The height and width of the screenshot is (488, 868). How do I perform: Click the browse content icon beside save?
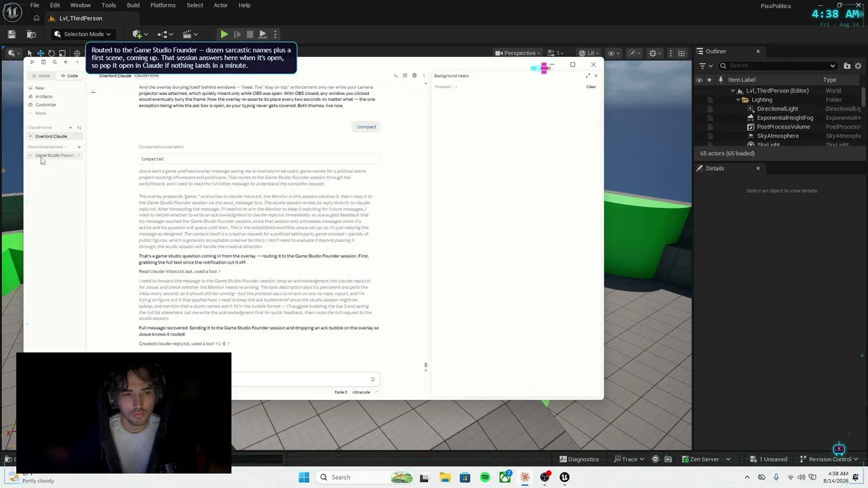click(x=31, y=34)
